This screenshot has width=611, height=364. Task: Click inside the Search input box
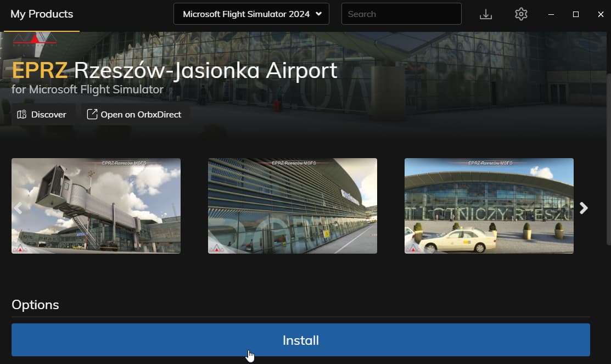pos(401,14)
